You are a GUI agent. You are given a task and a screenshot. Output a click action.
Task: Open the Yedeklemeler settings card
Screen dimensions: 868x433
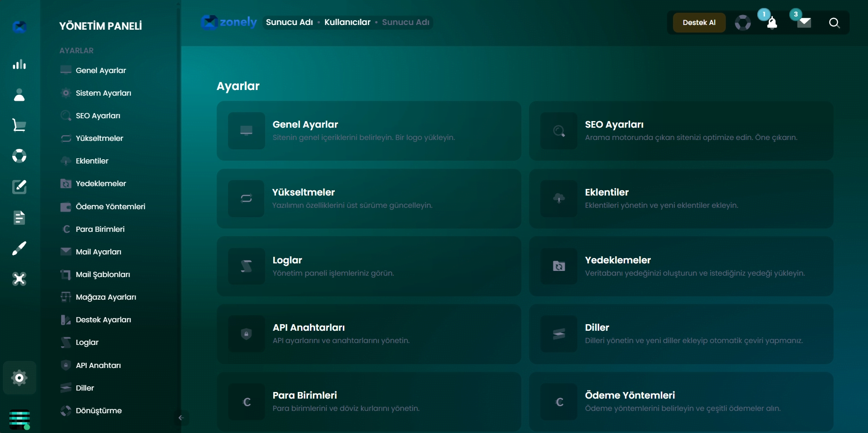[x=681, y=267]
